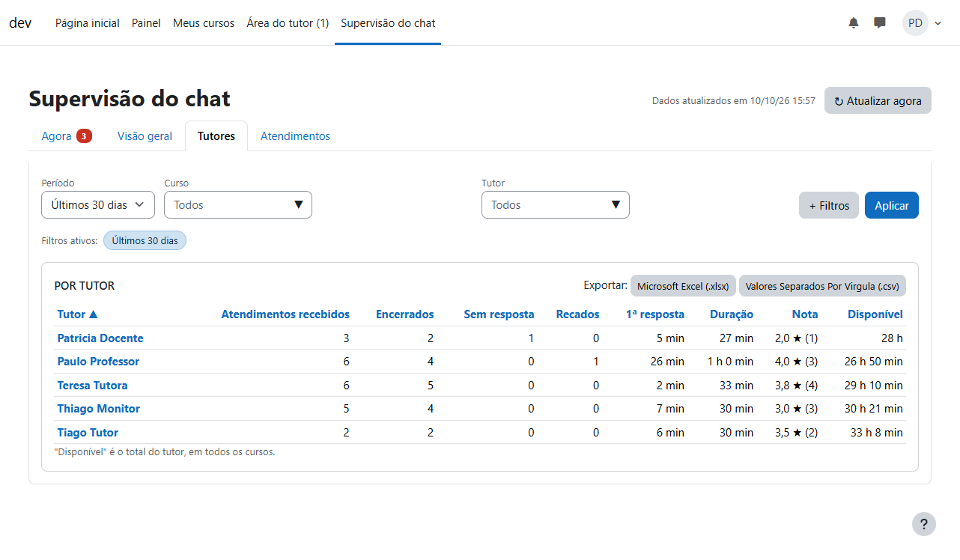This screenshot has height=560, width=960.
Task: Click the Atualizar agora button
Action: (x=878, y=100)
